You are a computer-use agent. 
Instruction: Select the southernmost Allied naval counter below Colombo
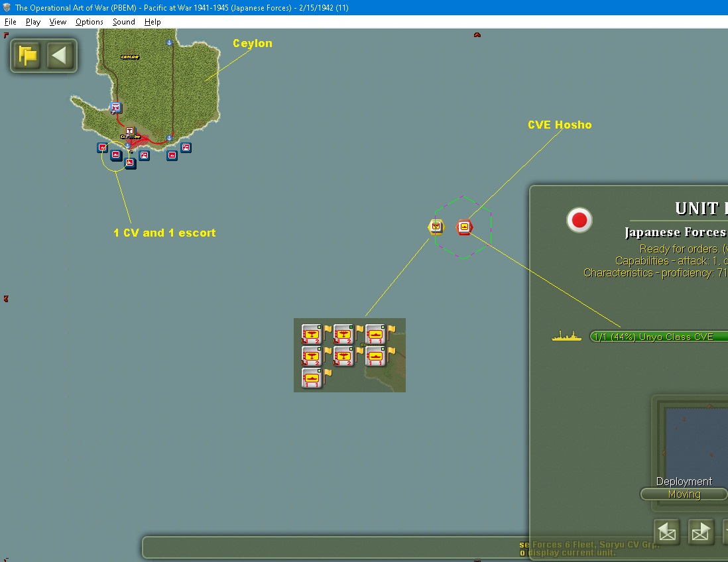click(x=131, y=163)
